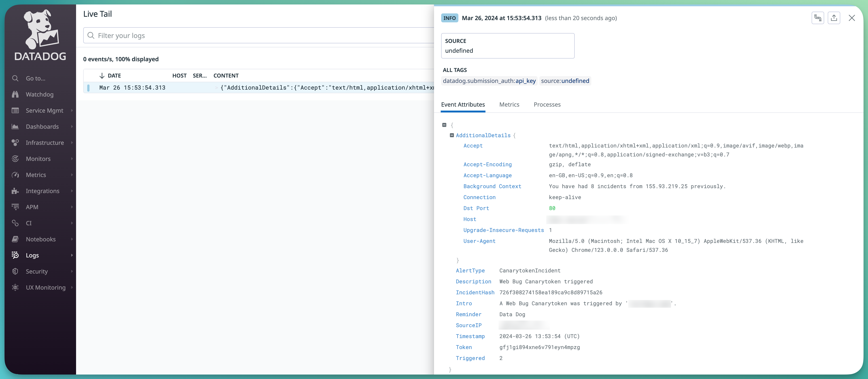This screenshot has width=868, height=379.
Task: Click the source:undefined tag
Action: [x=565, y=81]
